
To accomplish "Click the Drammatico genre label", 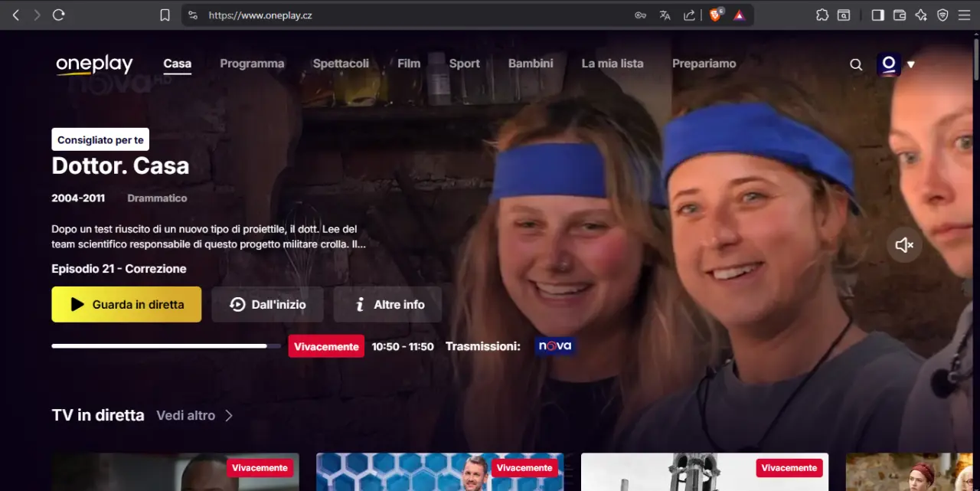I will coord(157,198).
